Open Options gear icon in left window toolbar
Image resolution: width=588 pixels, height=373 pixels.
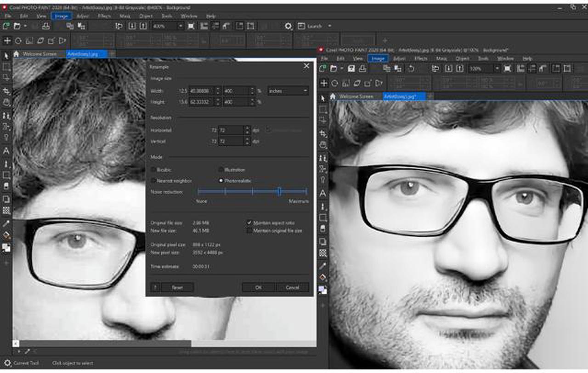pyautogui.click(x=288, y=26)
